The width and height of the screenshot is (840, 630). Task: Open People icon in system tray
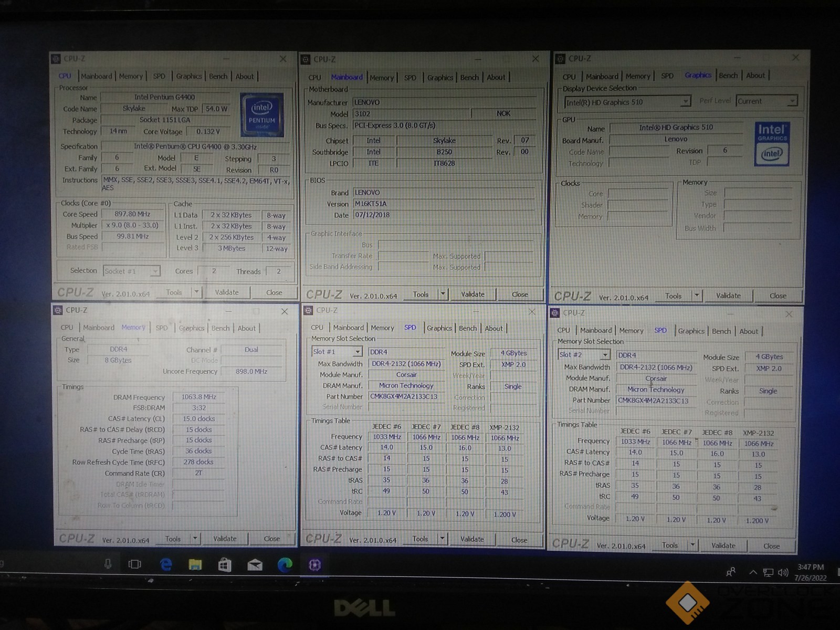[731, 572]
